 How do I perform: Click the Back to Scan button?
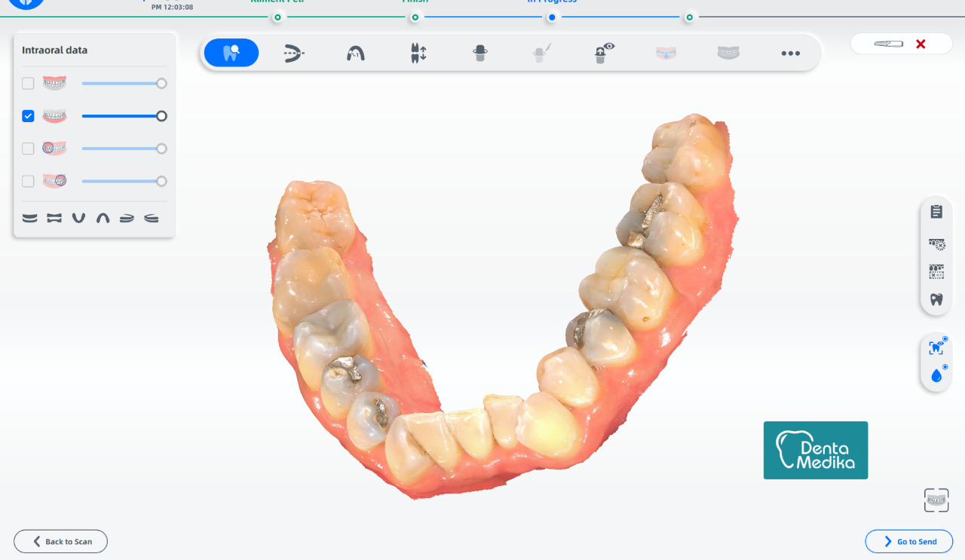click(x=60, y=541)
